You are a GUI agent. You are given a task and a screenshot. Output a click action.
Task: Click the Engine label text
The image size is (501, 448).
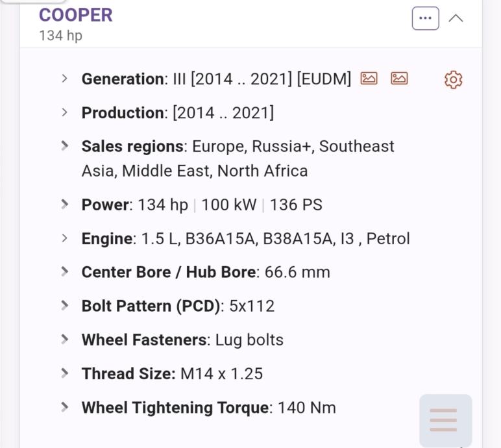click(x=106, y=239)
